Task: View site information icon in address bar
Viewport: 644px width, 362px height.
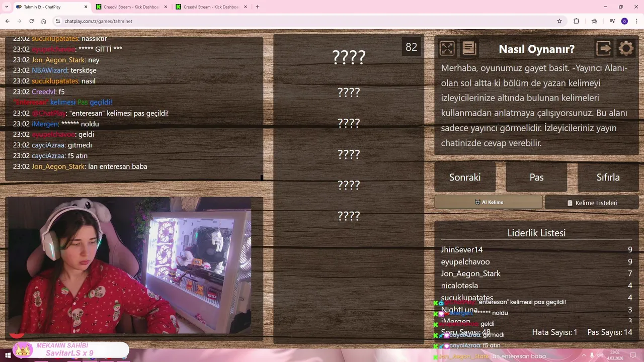Action: tap(58, 21)
